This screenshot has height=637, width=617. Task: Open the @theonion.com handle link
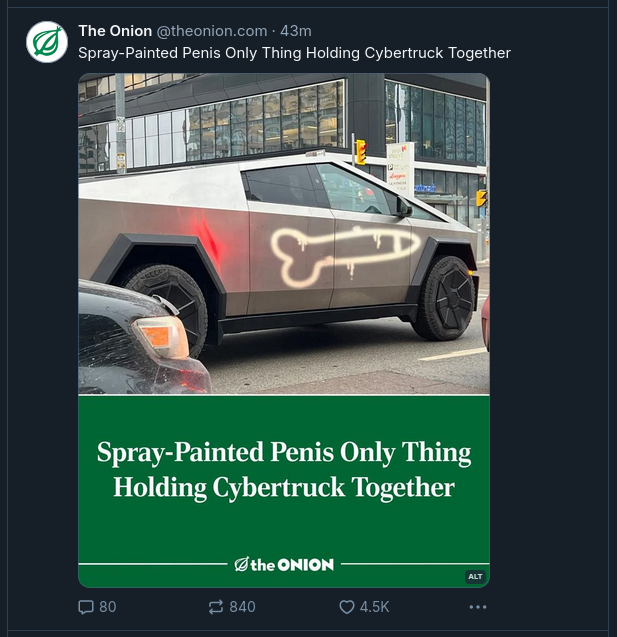[x=212, y=31]
